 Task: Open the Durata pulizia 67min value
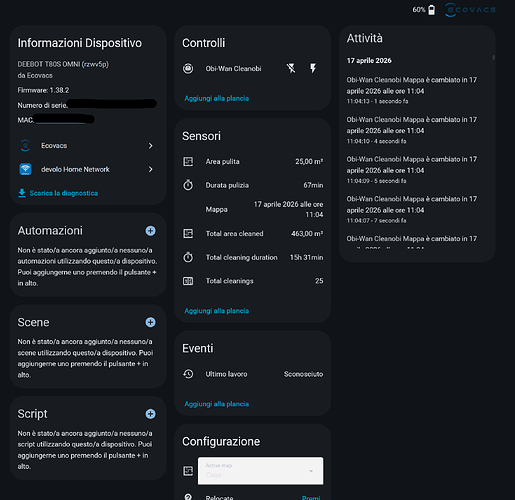pyautogui.click(x=313, y=185)
